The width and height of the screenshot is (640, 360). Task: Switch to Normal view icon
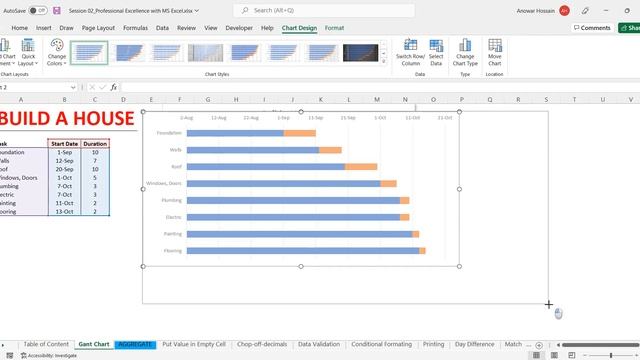pyautogui.click(x=536, y=356)
